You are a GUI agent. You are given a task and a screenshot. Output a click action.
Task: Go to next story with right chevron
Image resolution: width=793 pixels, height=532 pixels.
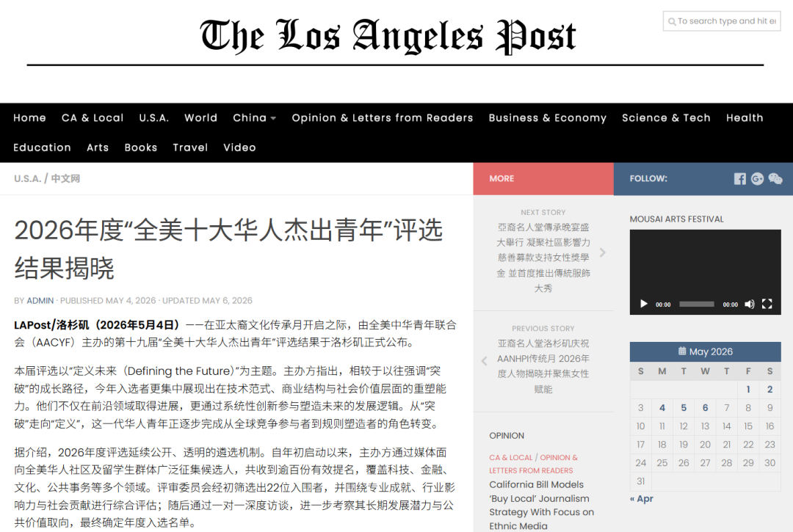(x=602, y=252)
